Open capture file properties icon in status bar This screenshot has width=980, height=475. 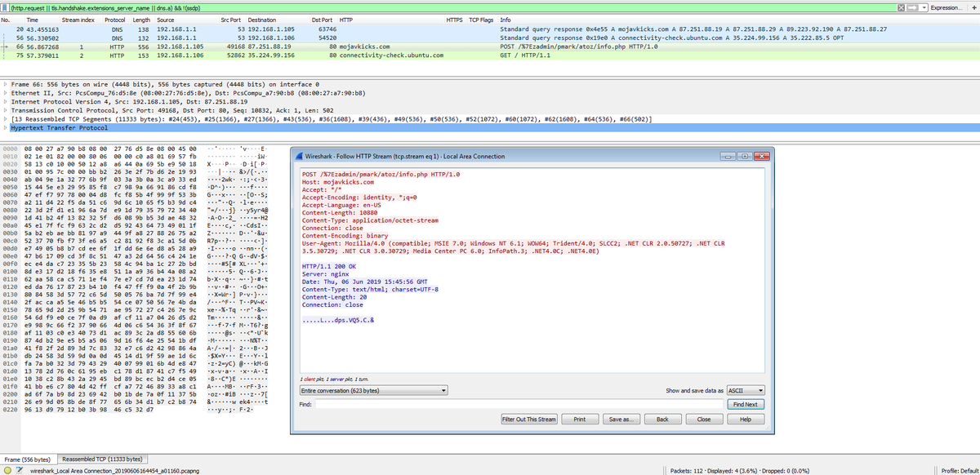pos(20,471)
